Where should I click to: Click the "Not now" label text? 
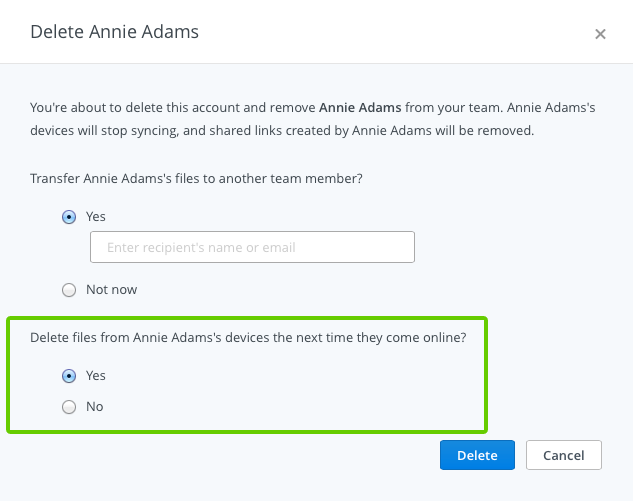click(x=111, y=290)
